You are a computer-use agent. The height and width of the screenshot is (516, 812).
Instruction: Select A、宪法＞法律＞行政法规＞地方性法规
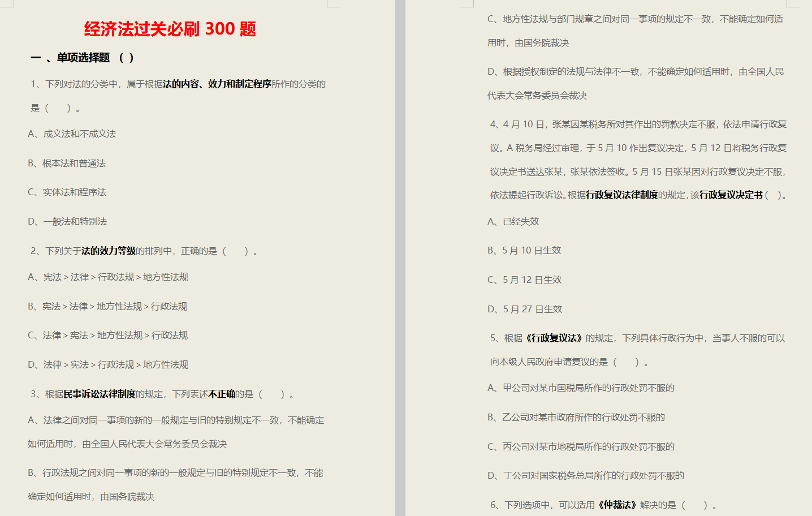coord(108,277)
